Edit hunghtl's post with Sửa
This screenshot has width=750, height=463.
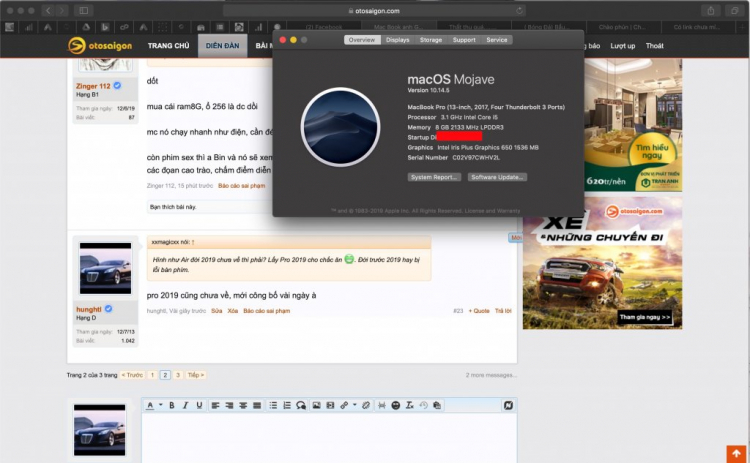pyautogui.click(x=217, y=311)
